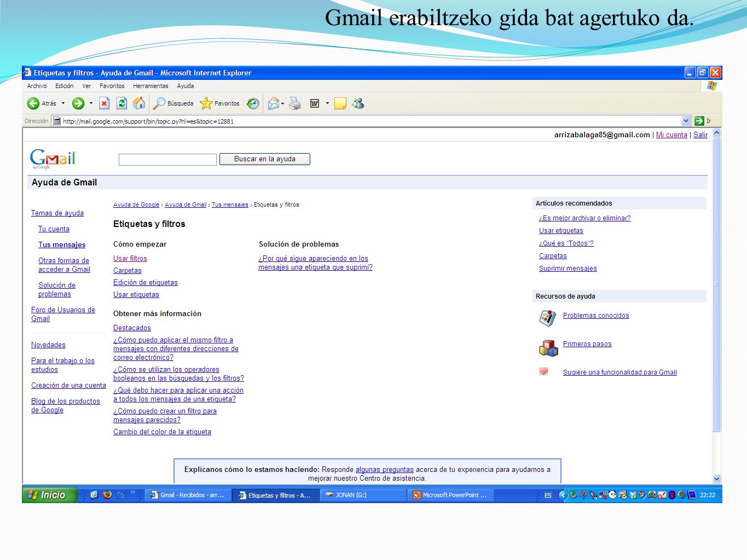
Task: Stop page loading with red X icon
Action: [x=104, y=103]
